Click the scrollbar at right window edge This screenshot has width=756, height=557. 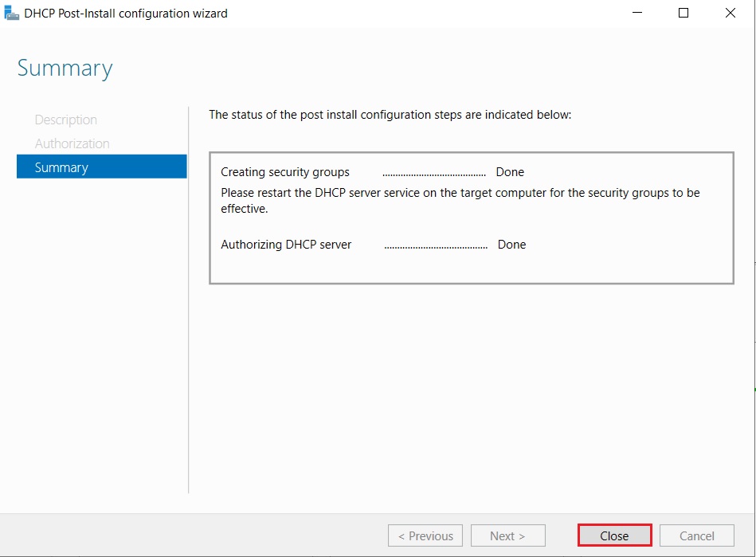(x=752, y=279)
